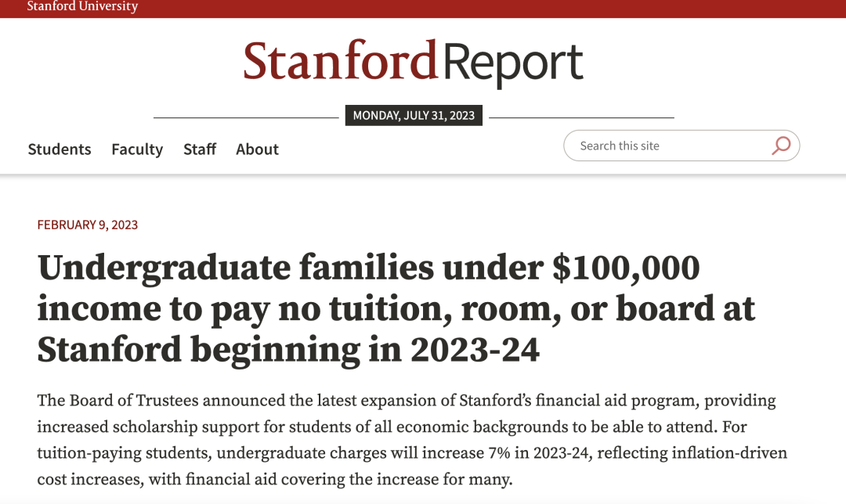Screen dimensions: 846x504
Task: Go to the Faculty section
Action: tap(137, 149)
